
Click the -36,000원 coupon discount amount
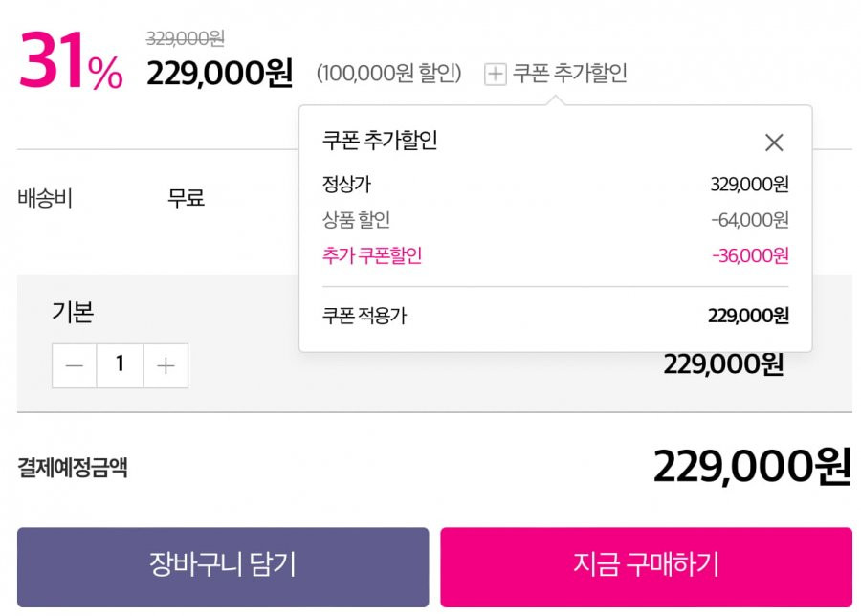click(x=750, y=255)
